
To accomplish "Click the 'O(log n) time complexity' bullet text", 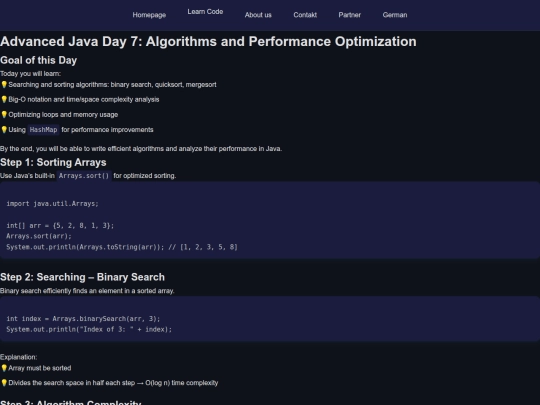I will 113,383.
